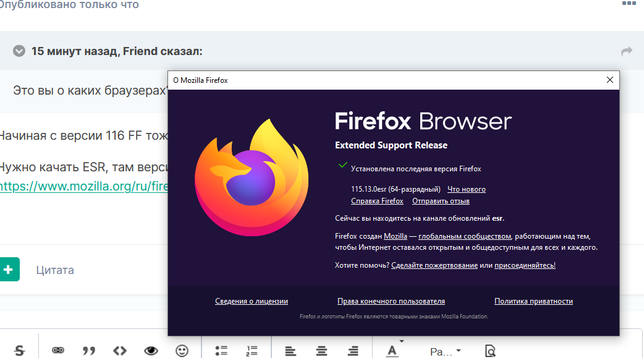Click the Отправить отзыв link

[441, 201]
